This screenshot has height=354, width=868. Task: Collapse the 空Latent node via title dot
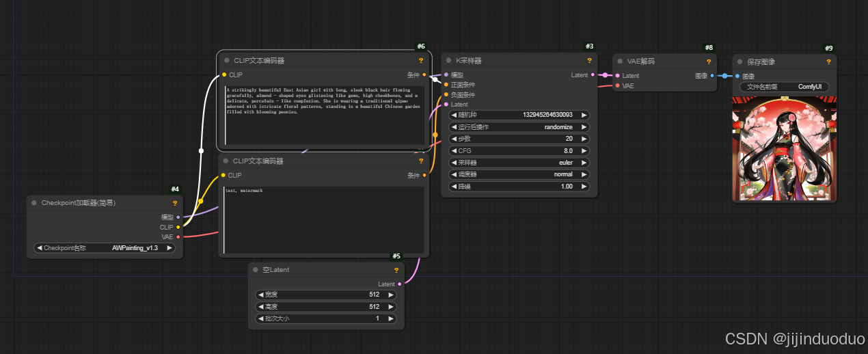[256, 270]
